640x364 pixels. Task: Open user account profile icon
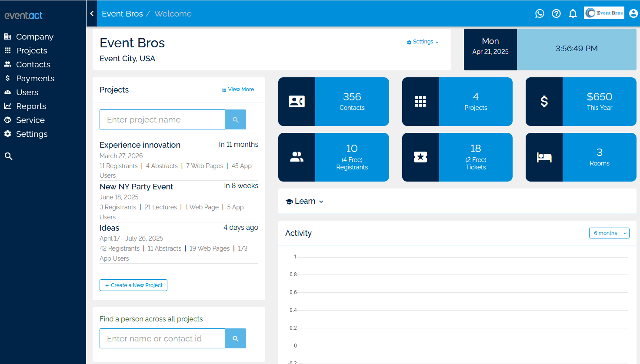point(633,13)
